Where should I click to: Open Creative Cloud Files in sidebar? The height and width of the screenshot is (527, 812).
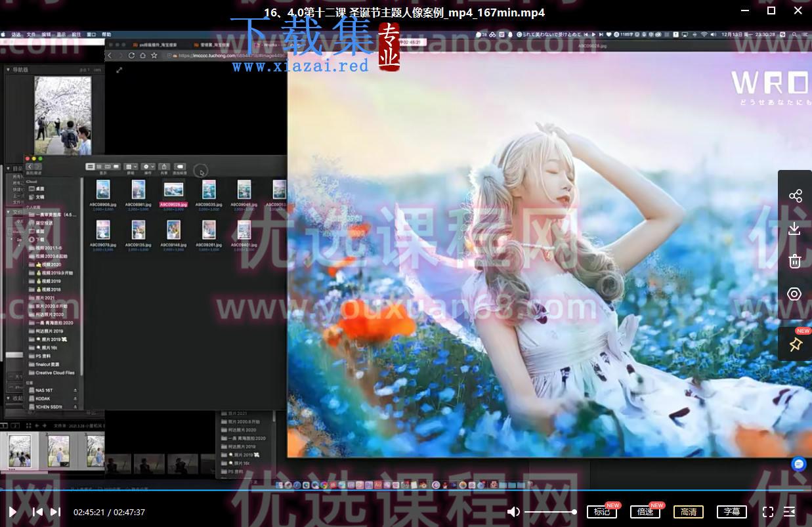click(x=52, y=373)
